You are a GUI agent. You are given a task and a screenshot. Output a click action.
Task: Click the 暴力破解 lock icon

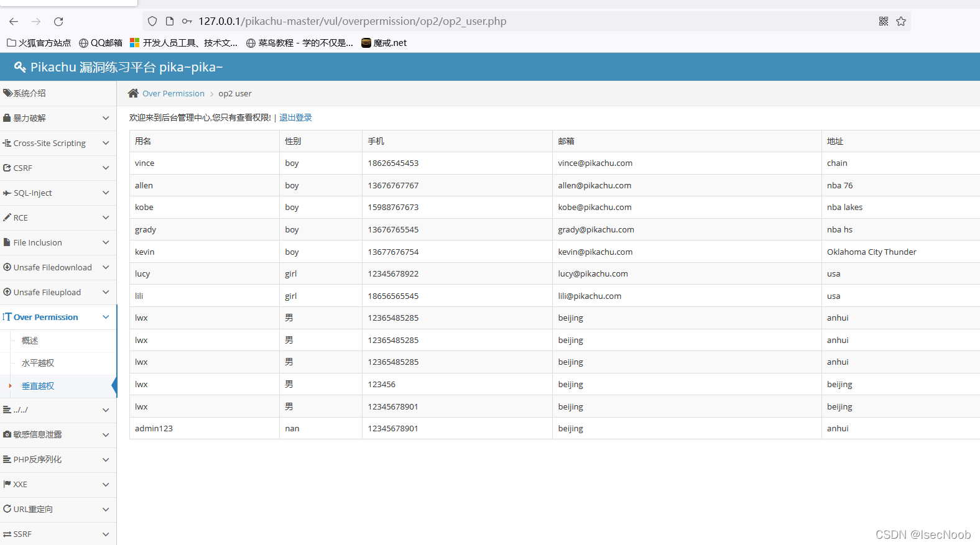[x=7, y=118]
